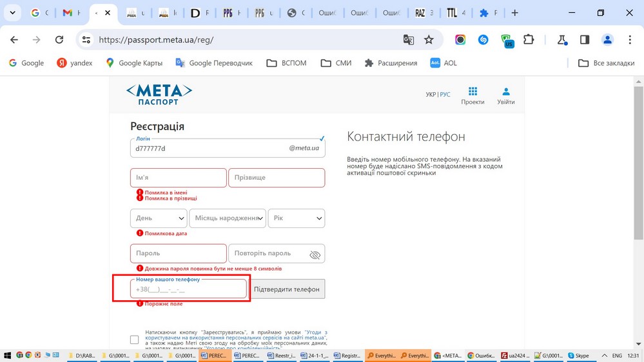This screenshot has width=644, height=362.
Task: Open yandex bookmark
Action: pyautogui.click(x=75, y=62)
